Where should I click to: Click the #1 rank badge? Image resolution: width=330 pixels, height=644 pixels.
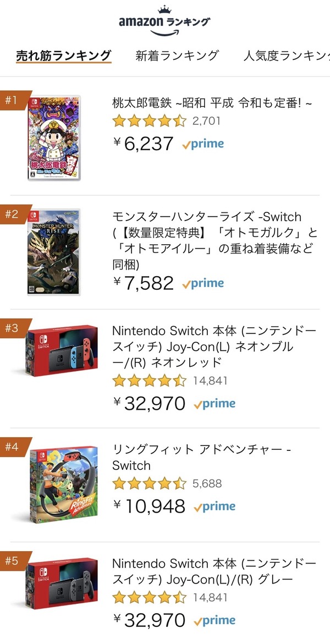tap(11, 101)
